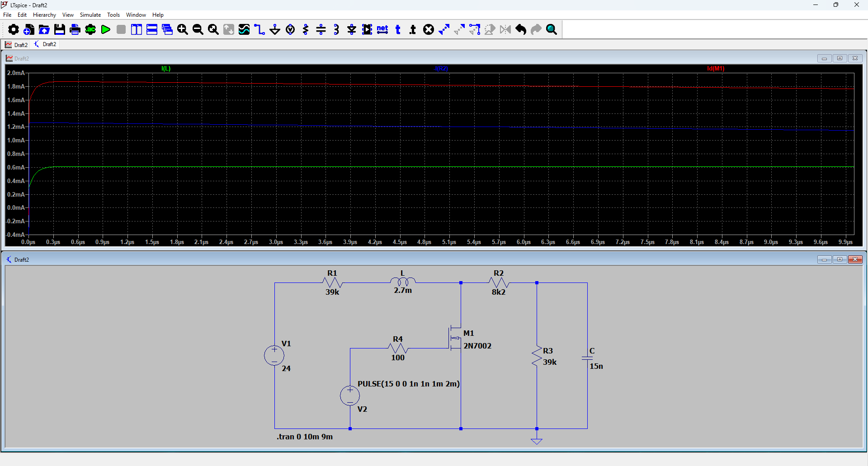Select the capacitor component tool
Image resolution: width=868 pixels, height=466 pixels.
click(321, 30)
